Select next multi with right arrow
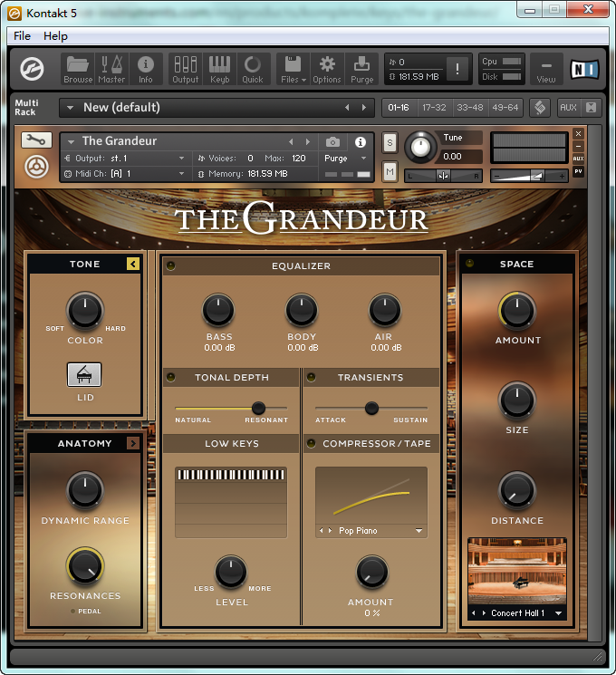Screen dimensions: 616x675 [364, 108]
